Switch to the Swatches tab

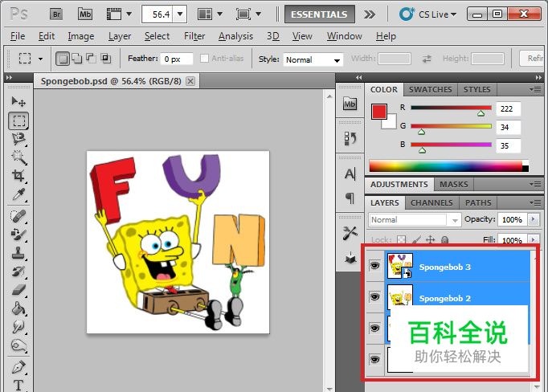pyautogui.click(x=431, y=89)
